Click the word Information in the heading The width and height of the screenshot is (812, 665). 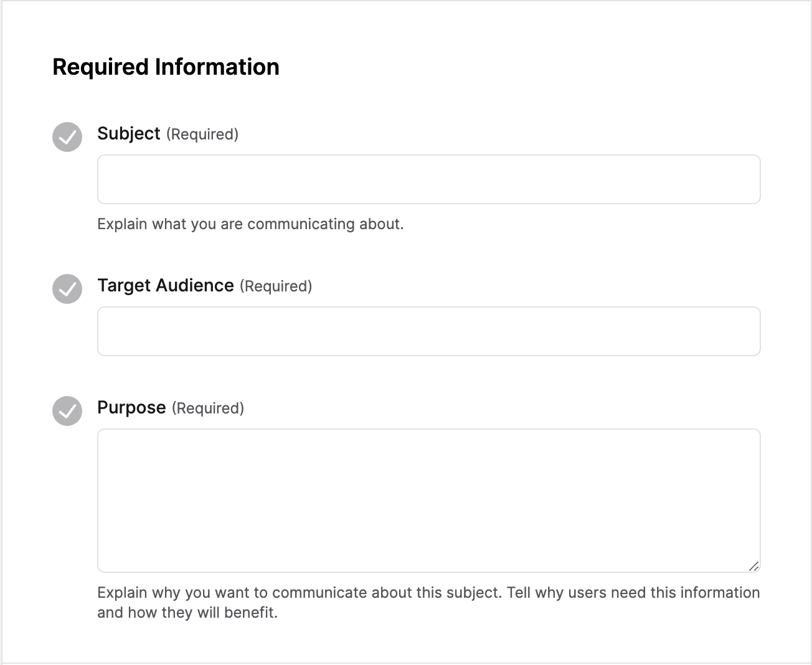coord(217,67)
